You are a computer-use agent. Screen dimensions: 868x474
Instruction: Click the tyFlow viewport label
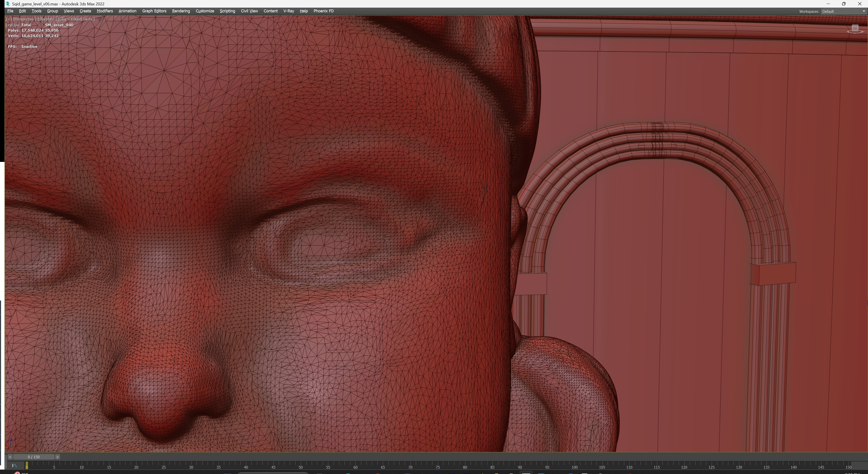point(13,25)
